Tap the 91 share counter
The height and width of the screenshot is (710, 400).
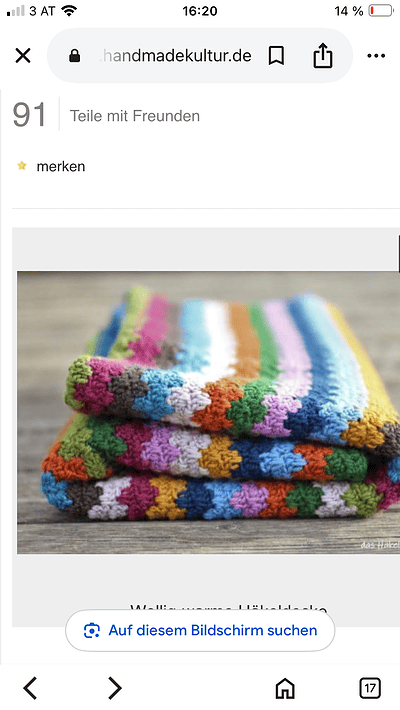[x=29, y=115]
